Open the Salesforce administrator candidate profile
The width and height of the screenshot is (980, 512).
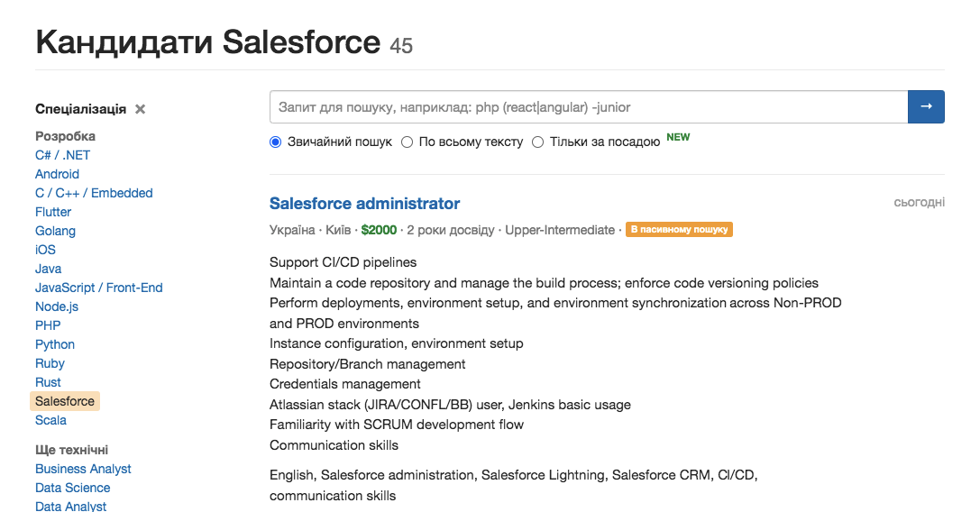(x=364, y=203)
